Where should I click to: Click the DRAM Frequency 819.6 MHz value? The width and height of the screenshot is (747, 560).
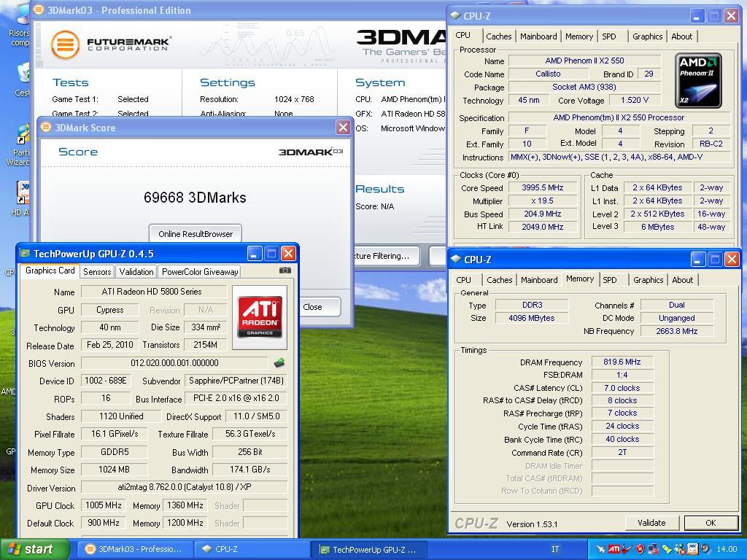point(622,362)
